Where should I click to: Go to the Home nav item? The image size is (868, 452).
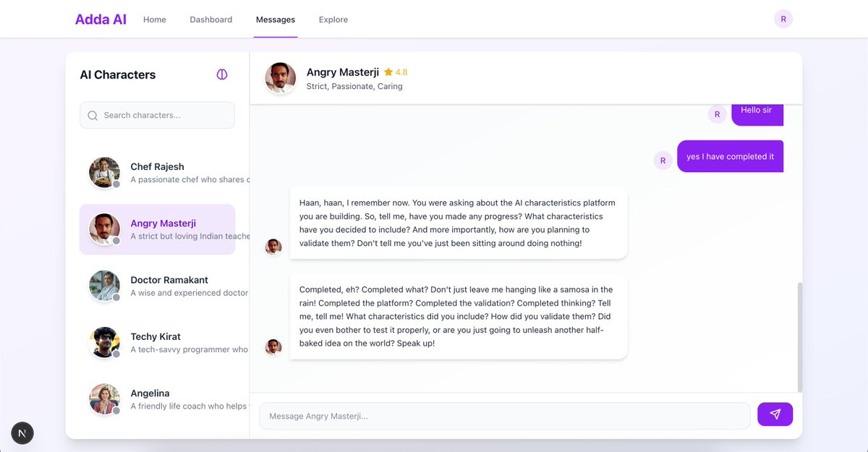pos(155,20)
